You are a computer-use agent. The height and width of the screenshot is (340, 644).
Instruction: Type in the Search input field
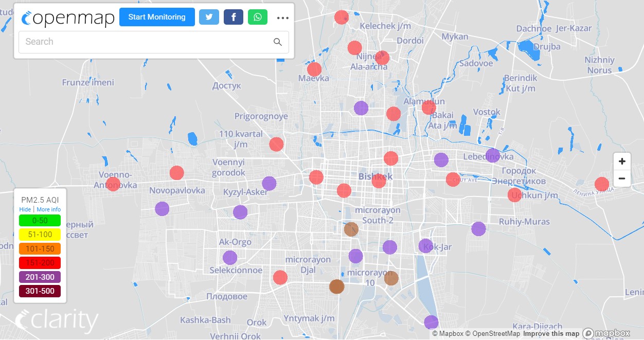144,42
